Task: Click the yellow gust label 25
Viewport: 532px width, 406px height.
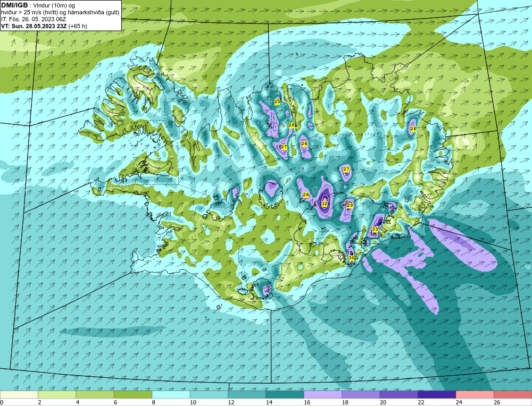Action: click(x=277, y=101)
